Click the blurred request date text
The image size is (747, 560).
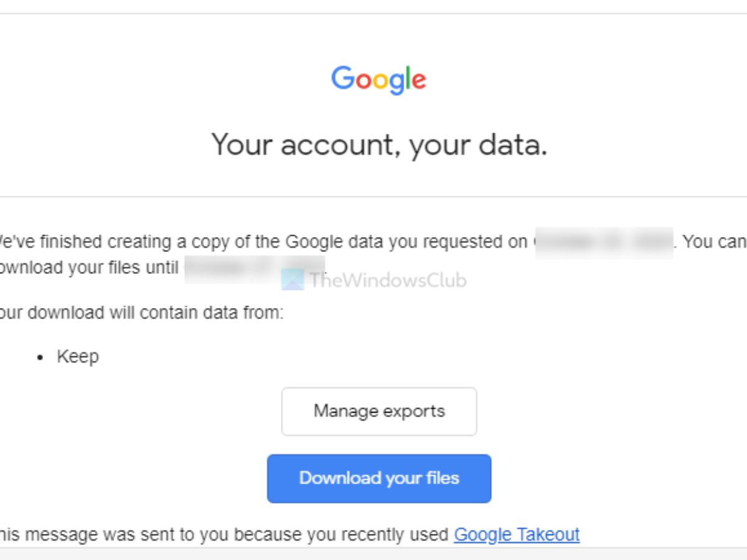(x=604, y=242)
